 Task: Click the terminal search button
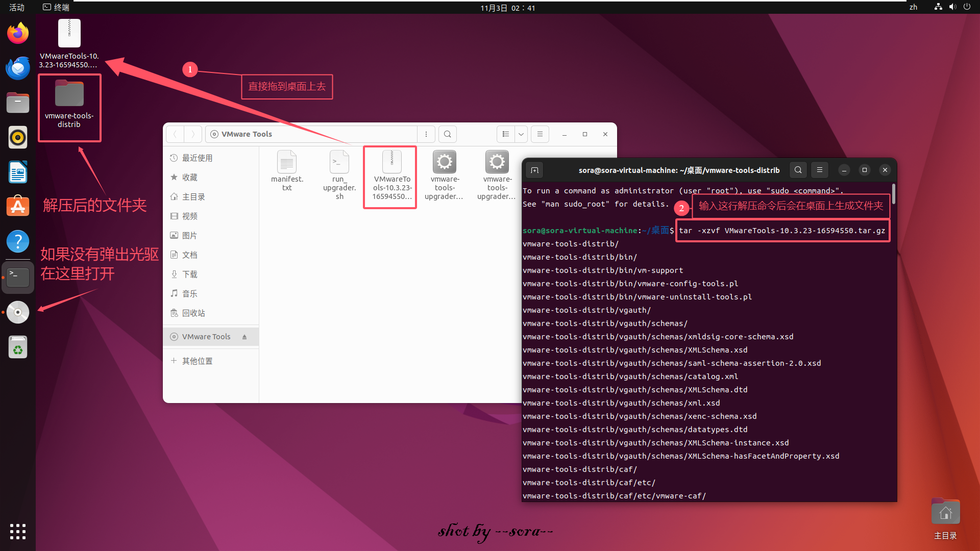(x=798, y=170)
